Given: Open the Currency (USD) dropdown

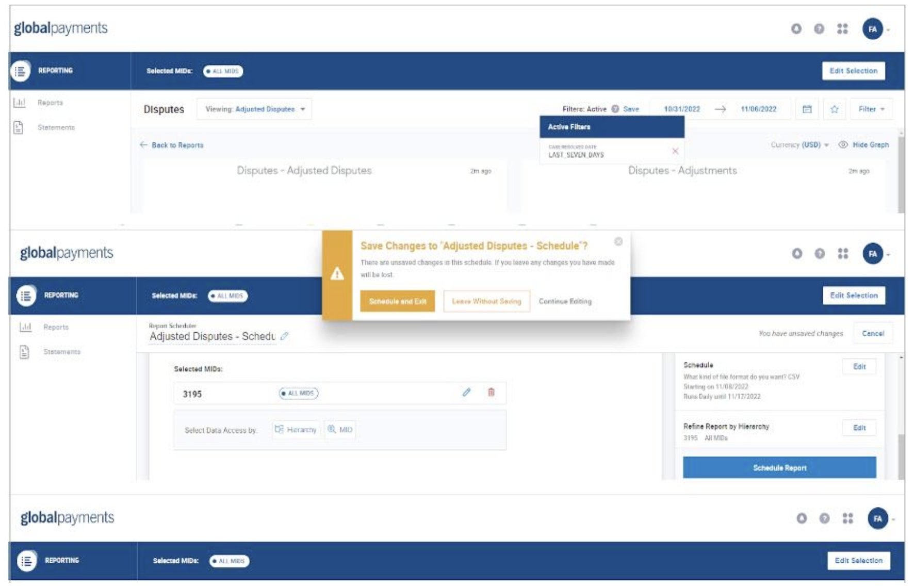Looking at the screenshot, I should (x=799, y=145).
